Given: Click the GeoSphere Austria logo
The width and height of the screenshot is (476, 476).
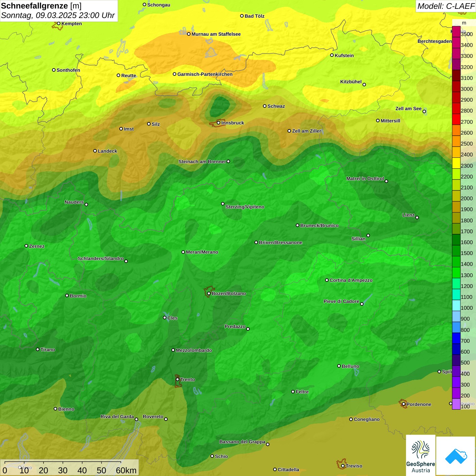Looking at the screenshot, I should click(421, 455).
